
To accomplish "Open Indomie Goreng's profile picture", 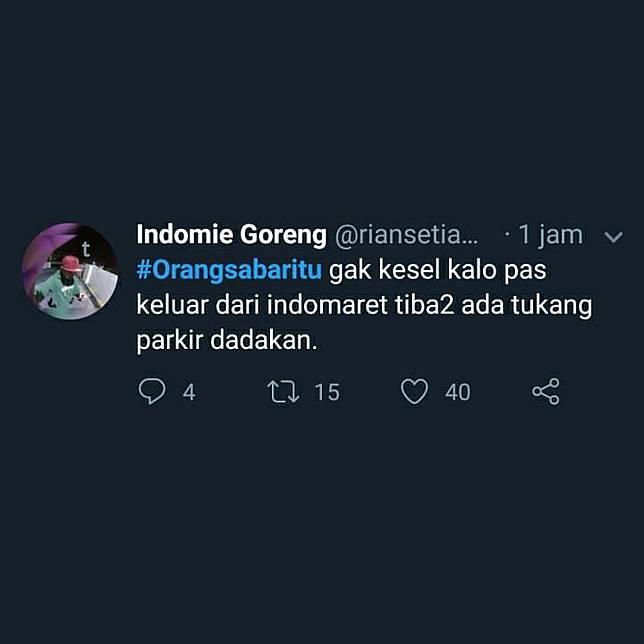I will tap(70, 271).
